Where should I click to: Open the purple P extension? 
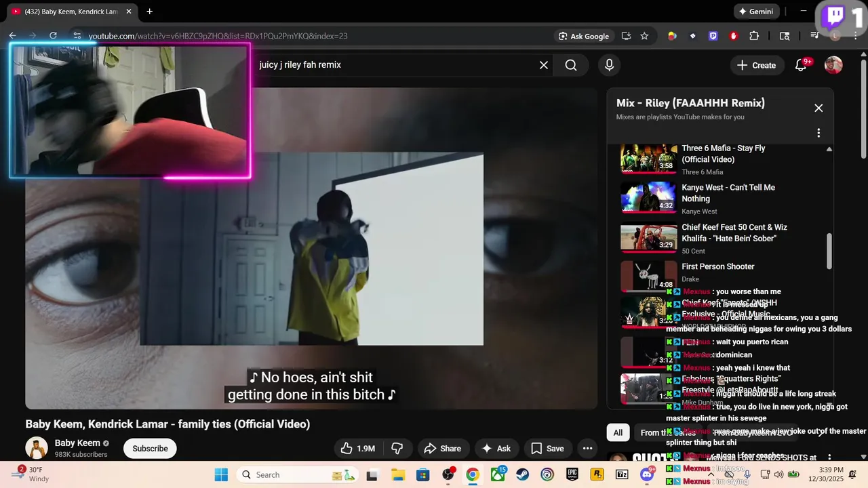[x=713, y=36]
